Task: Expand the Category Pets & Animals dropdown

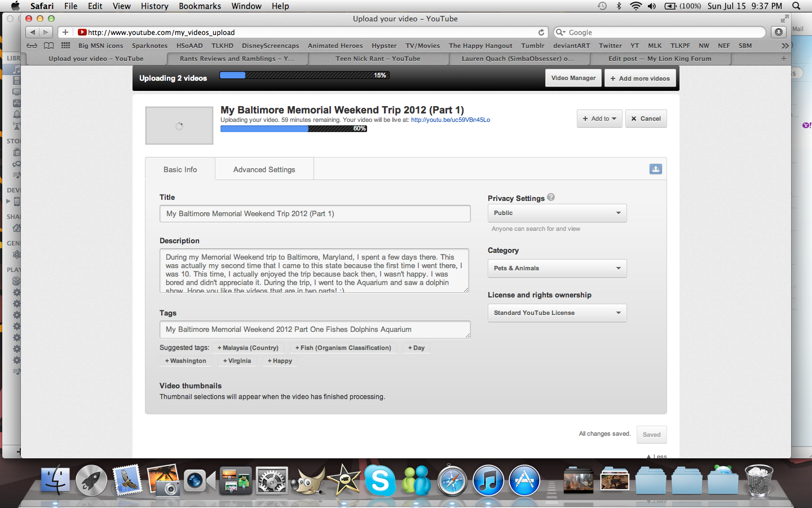Action: click(557, 268)
